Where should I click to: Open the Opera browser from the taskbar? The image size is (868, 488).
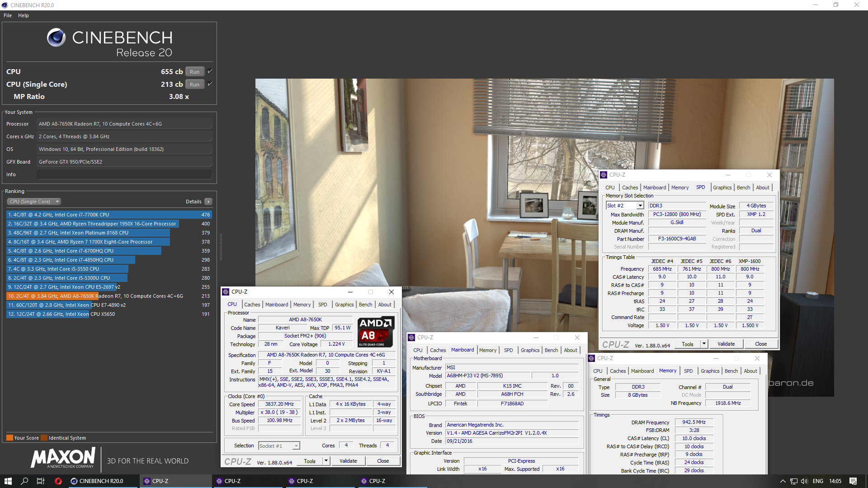58,481
